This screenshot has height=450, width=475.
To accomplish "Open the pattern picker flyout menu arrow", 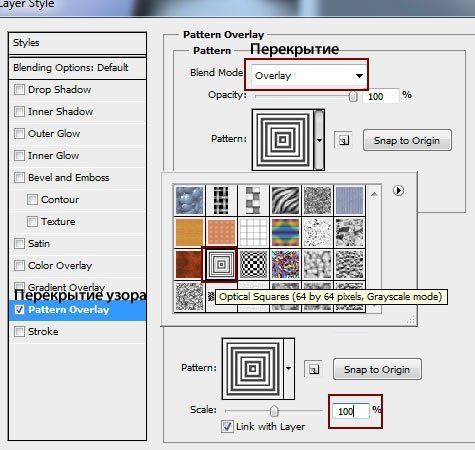I will click(398, 191).
